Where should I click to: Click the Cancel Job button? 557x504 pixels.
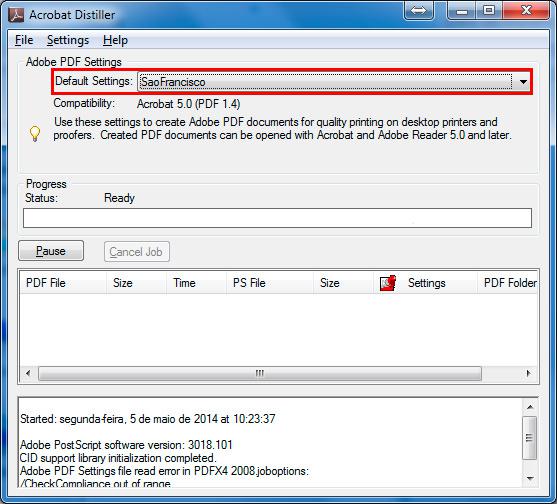[137, 252]
